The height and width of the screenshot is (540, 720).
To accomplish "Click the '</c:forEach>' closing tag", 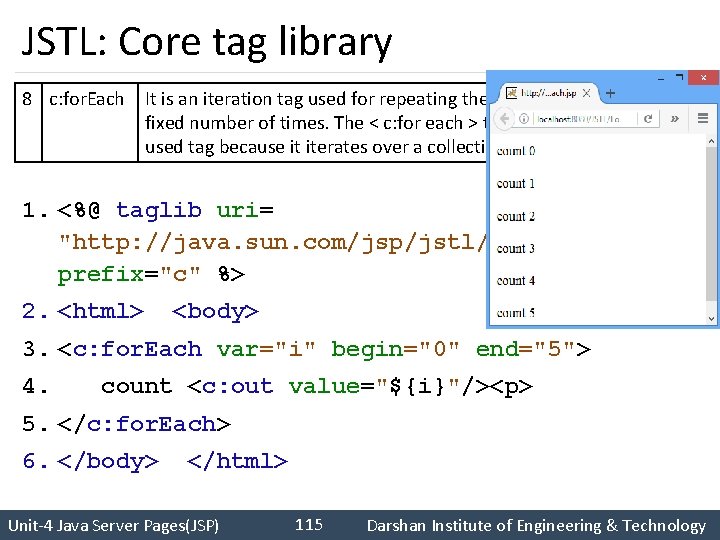I will pyautogui.click(x=144, y=424).
